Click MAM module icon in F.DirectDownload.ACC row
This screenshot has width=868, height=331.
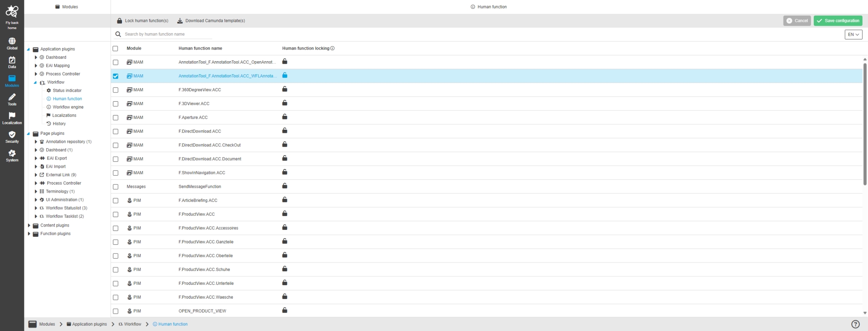pos(129,131)
